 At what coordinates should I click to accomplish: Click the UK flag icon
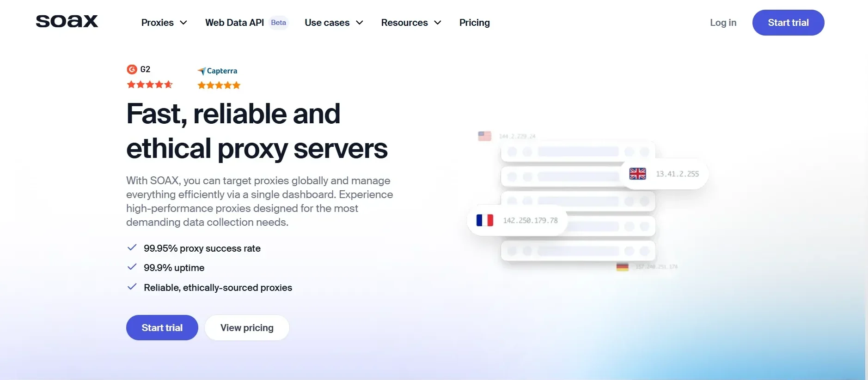[x=638, y=174]
